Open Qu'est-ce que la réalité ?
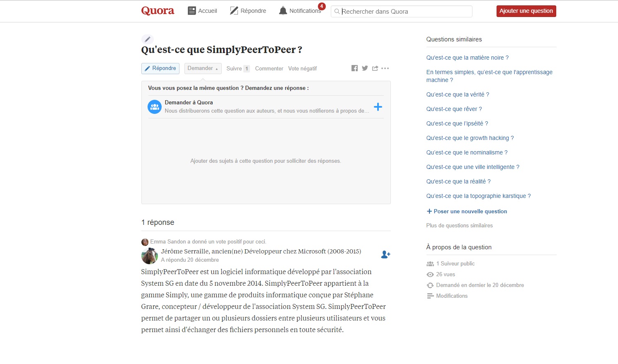The image size is (618, 364). click(x=458, y=181)
